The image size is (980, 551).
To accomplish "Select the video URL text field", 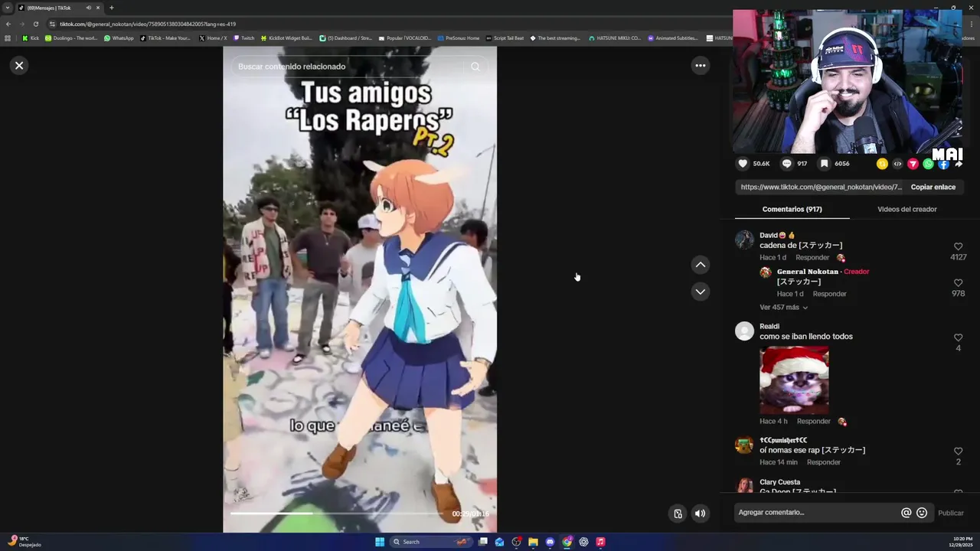I will [821, 187].
